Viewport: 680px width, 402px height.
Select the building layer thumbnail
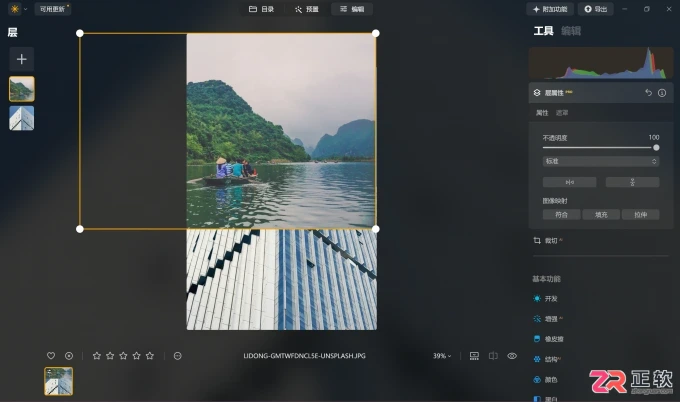click(22, 118)
